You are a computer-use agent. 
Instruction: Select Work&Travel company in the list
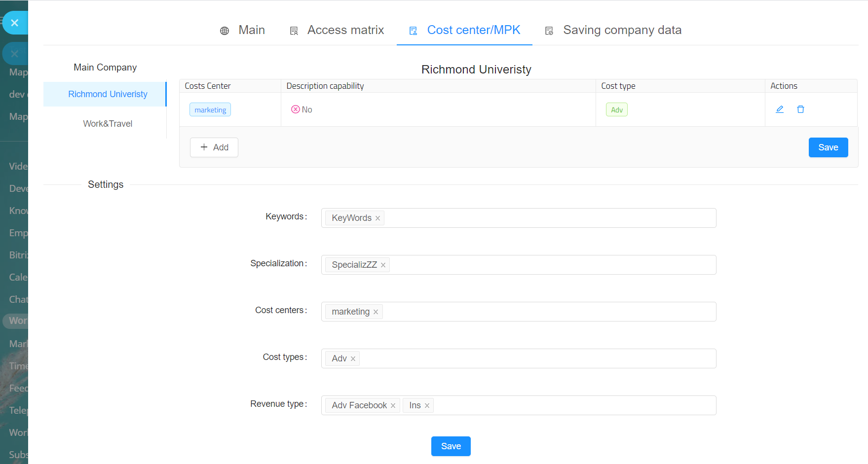point(108,124)
